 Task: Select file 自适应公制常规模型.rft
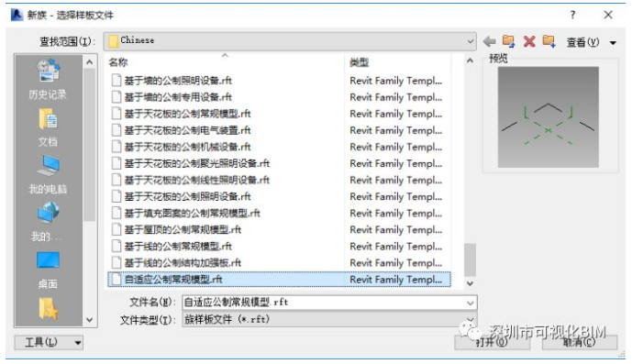tap(279, 280)
